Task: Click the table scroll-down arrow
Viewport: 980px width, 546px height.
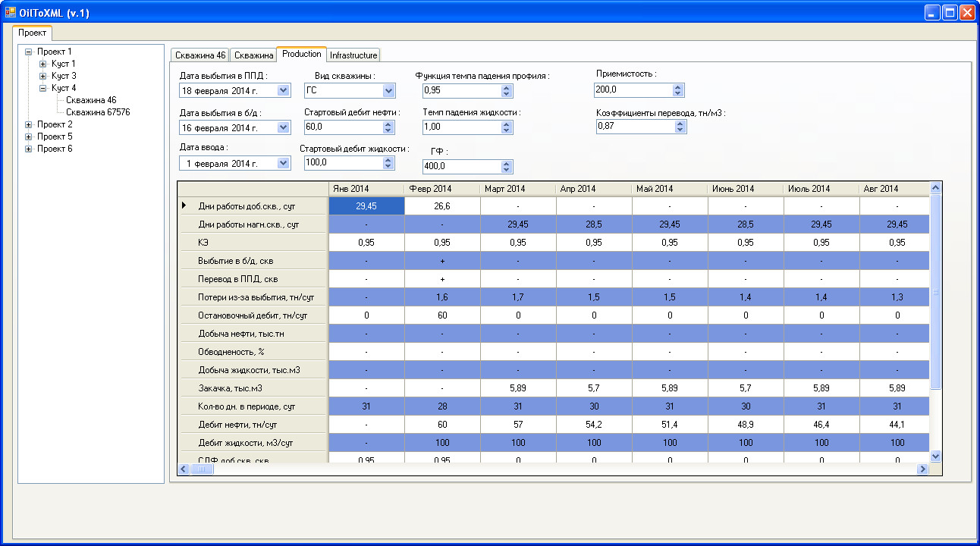Action: coord(935,456)
